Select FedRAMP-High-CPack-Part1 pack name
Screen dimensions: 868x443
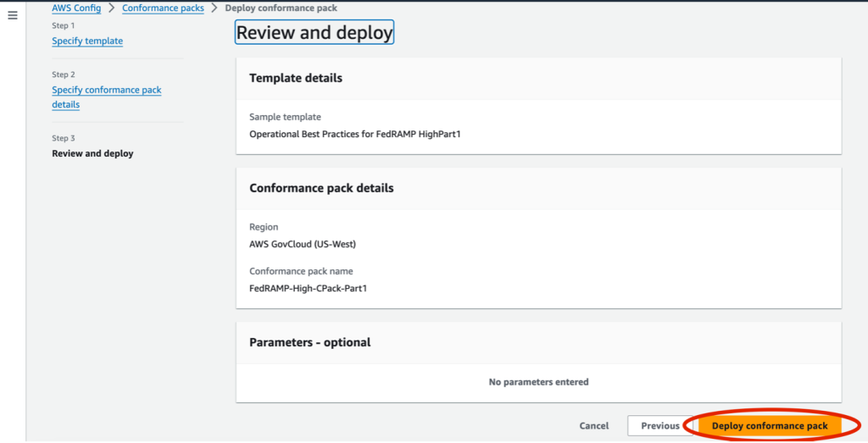(x=308, y=288)
